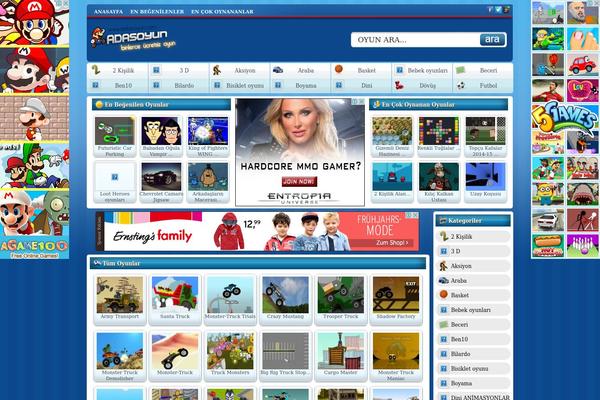Click the basketball icon in Kategoriler sidebar Basket row
The height and width of the screenshot is (400, 600).
(444, 295)
